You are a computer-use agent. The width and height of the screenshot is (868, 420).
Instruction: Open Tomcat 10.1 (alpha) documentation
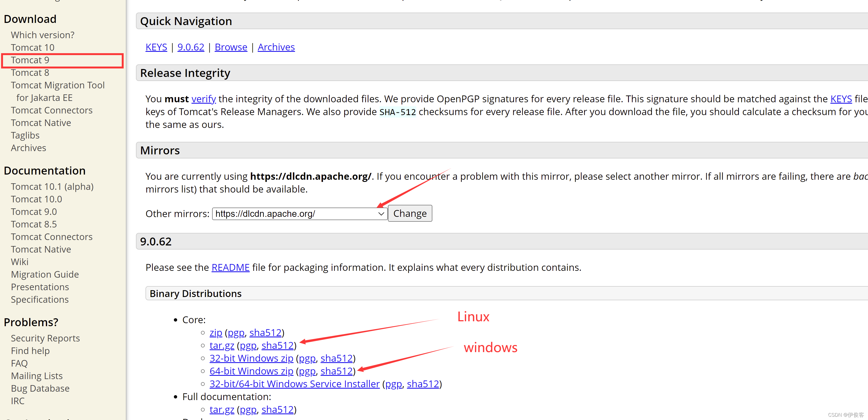click(x=52, y=187)
